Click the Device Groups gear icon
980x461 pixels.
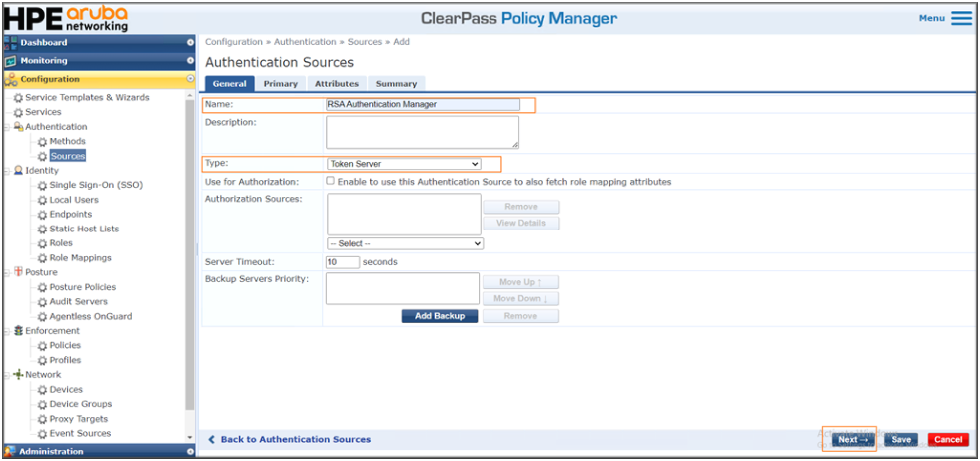pyautogui.click(x=42, y=405)
